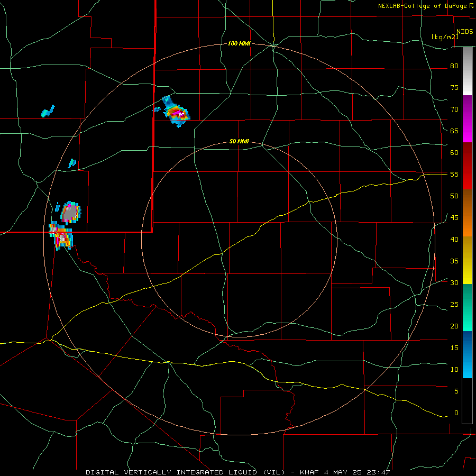Click the small blue echo in the far northwest

coord(48,111)
